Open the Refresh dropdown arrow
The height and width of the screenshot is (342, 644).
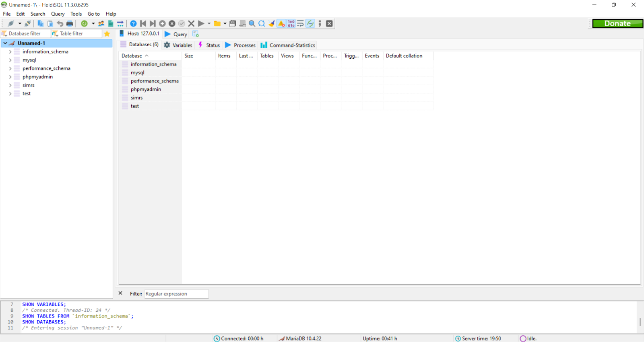[93, 24]
